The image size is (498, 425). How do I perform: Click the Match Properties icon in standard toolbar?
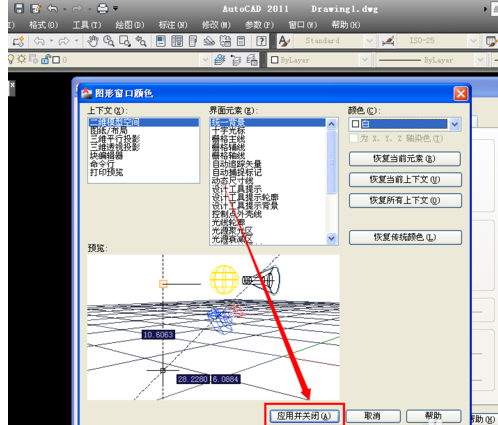[x=18, y=41]
